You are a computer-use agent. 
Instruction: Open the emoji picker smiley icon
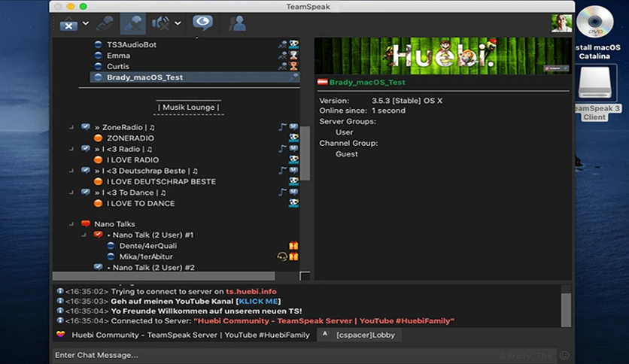coord(564,355)
